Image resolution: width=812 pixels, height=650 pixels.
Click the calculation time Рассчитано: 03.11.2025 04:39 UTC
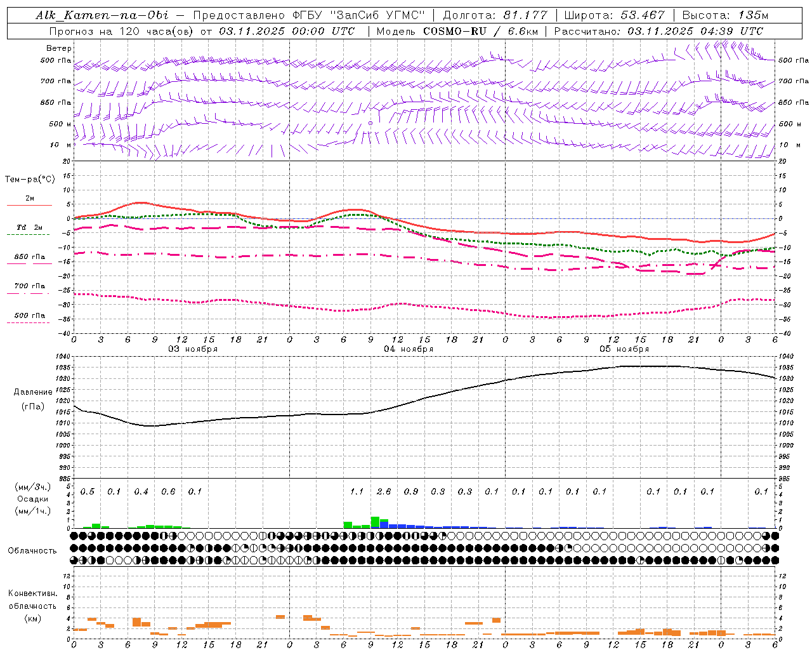[x=658, y=31]
